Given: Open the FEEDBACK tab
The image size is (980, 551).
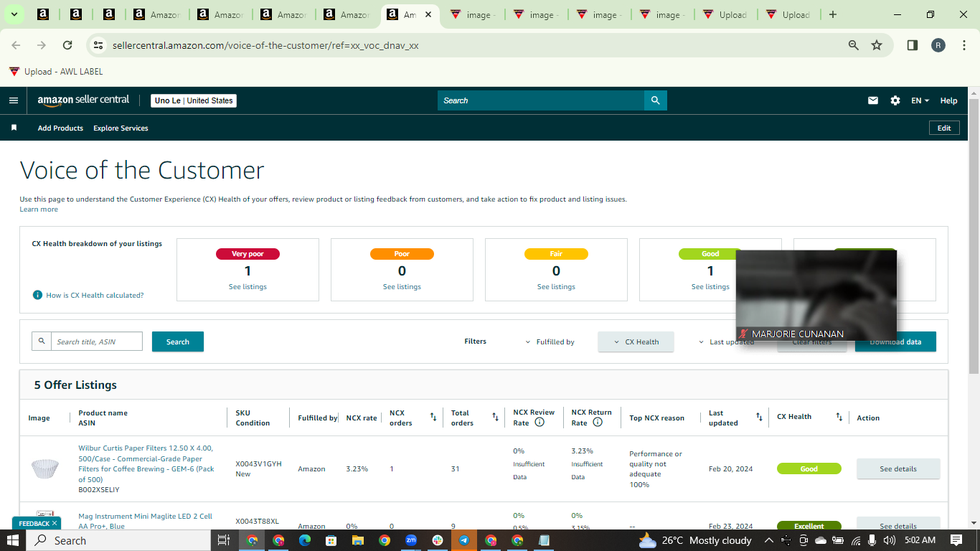Looking at the screenshot, I should click(x=34, y=524).
